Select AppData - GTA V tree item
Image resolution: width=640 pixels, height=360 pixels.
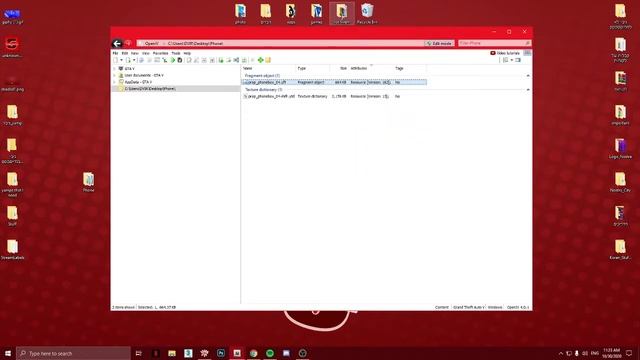point(138,82)
